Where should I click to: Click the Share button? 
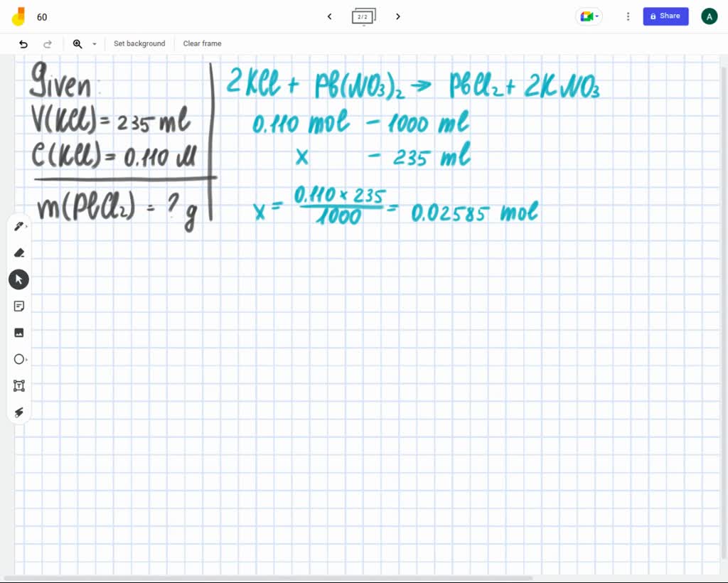(x=665, y=16)
